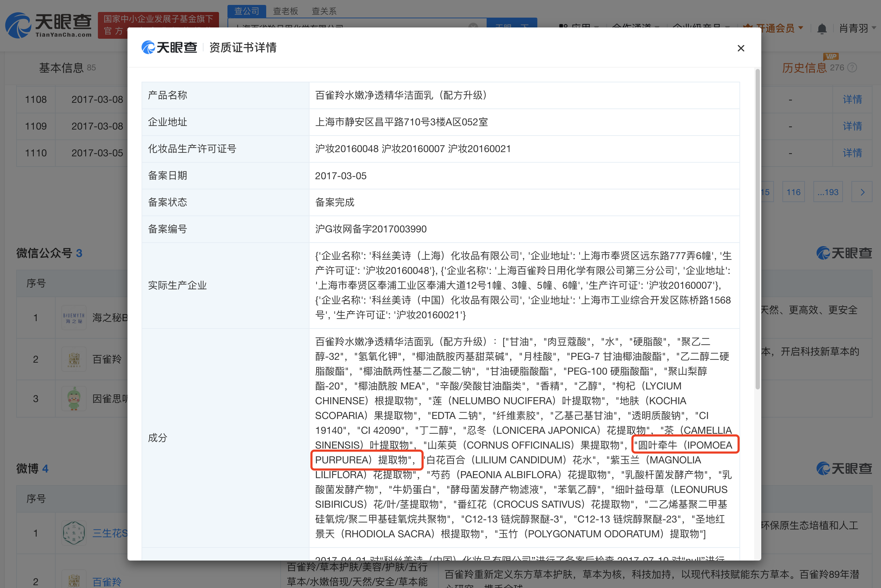Open the 肖青羽 user menu

click(857, 28)
